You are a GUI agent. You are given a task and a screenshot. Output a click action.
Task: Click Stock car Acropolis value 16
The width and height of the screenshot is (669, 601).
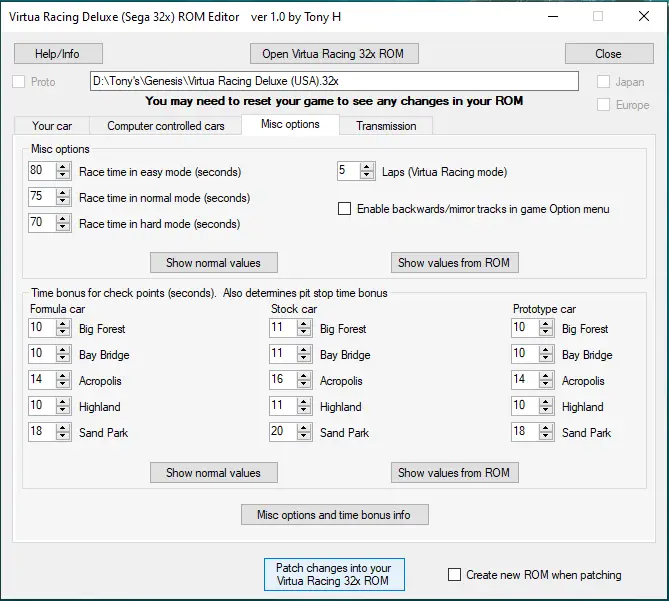click(x=283, y=380)
